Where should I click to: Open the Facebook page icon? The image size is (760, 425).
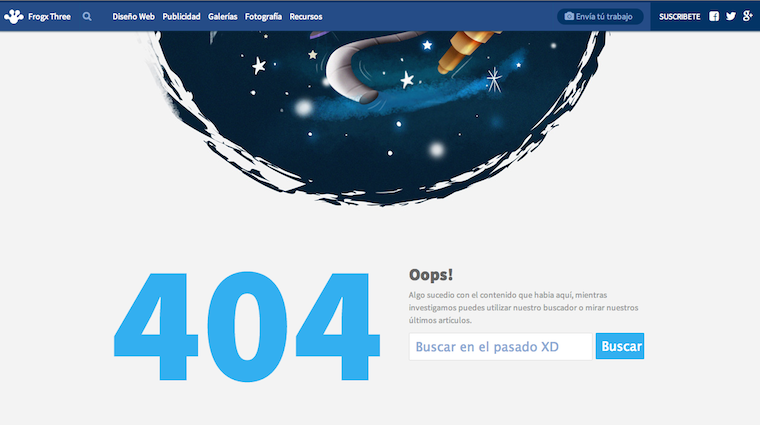pyautogui.click(x=714, y=16)
